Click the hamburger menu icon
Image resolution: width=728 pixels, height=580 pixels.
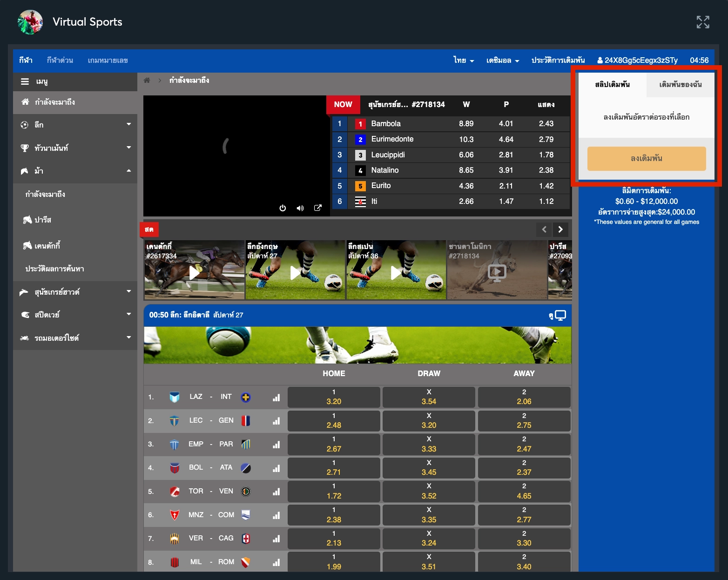pyautogui.click(x=25, y=81)
